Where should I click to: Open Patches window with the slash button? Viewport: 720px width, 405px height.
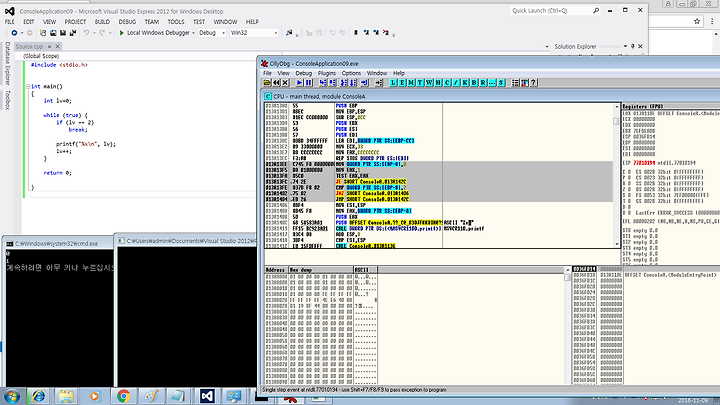tap(456, 83)
